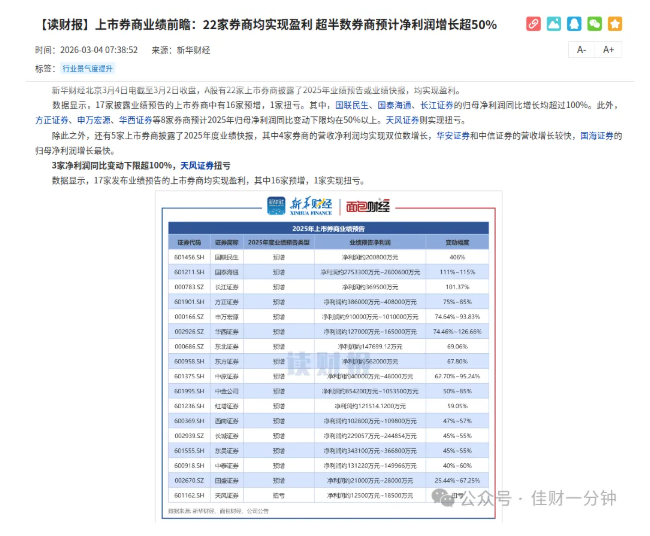The height and width of the screenshot is (536, 650).
Task: Click the 406% change value
Action: click(x=457, y=257)
